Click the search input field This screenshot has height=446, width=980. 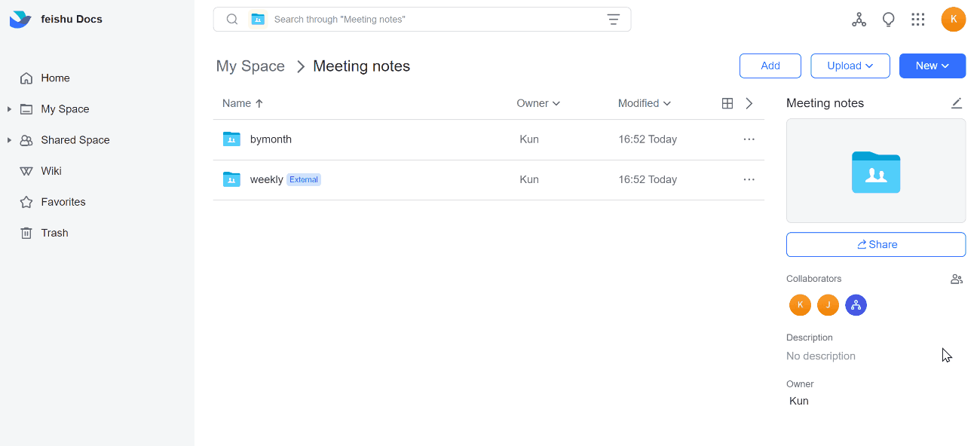pos(422,19)
